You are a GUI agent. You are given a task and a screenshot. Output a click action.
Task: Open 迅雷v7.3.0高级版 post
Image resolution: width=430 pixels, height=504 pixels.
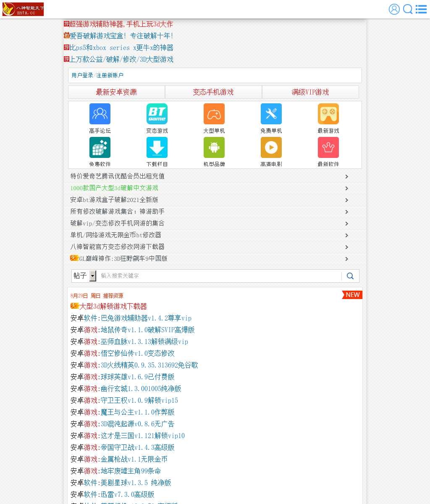[128, 494]
